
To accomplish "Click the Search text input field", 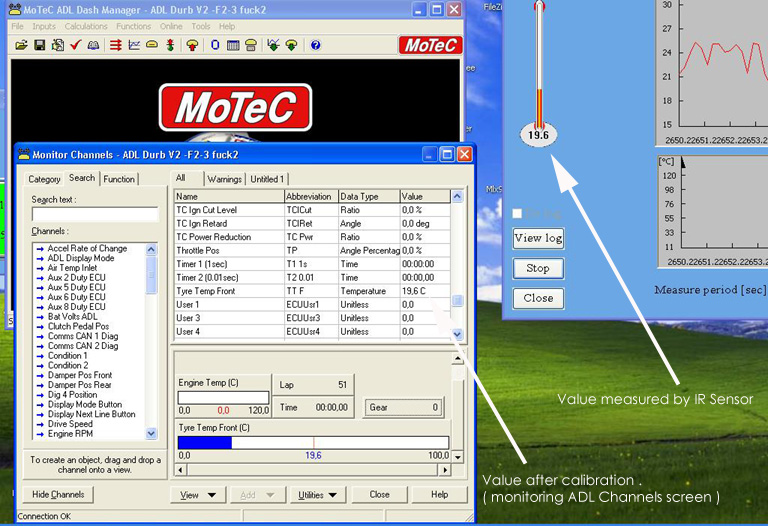I will [x=95, y=214].
